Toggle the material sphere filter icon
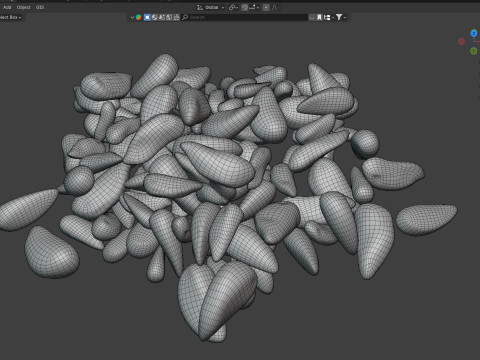The height and width of the screenshot is (360, 480). point(155,17)
